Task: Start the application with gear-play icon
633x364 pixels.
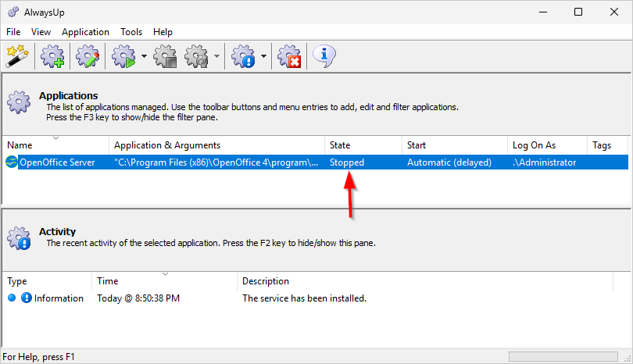Action: 123,55
